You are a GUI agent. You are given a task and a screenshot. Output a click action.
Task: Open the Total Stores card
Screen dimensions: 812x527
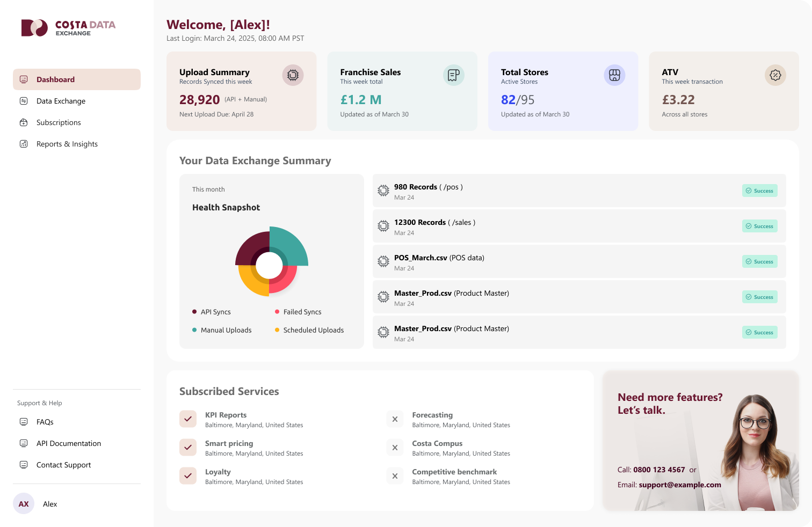563,91
